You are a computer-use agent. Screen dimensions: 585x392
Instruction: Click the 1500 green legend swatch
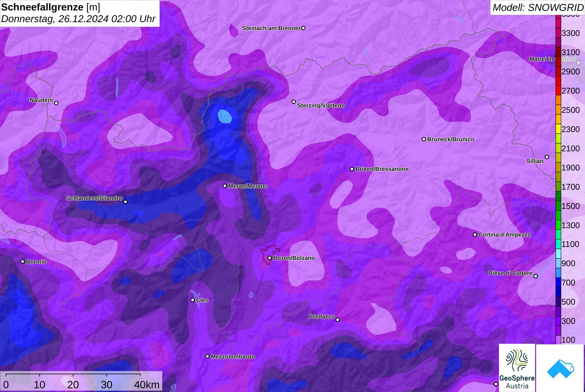click(558, 206)
